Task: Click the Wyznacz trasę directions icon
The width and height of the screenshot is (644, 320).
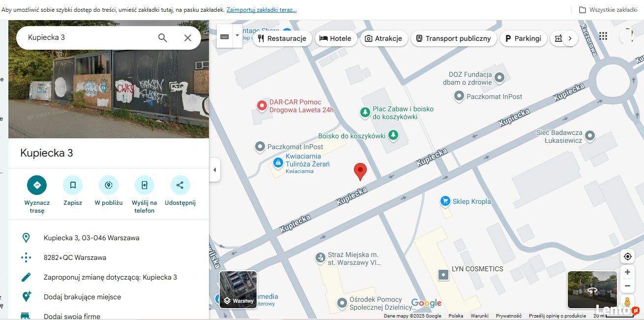Action: [37, 185]
